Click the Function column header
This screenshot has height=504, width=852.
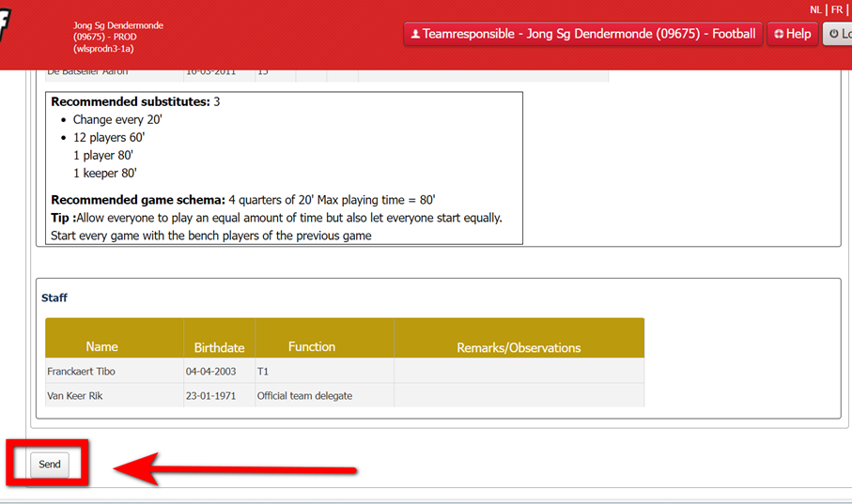coord(312,346)
